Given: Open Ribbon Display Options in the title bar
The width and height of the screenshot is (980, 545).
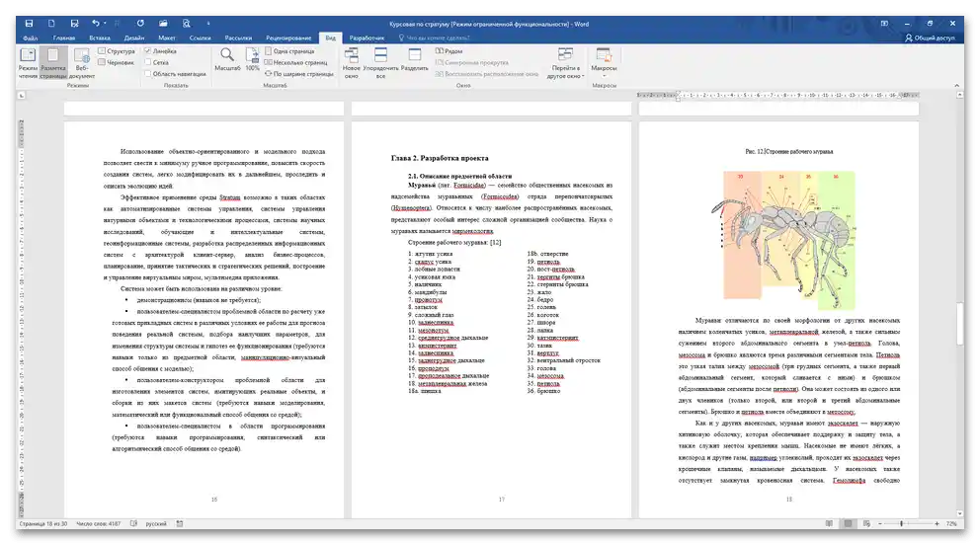Looking at the screenshot, I should pyautogui.click(x=884, y=23).
